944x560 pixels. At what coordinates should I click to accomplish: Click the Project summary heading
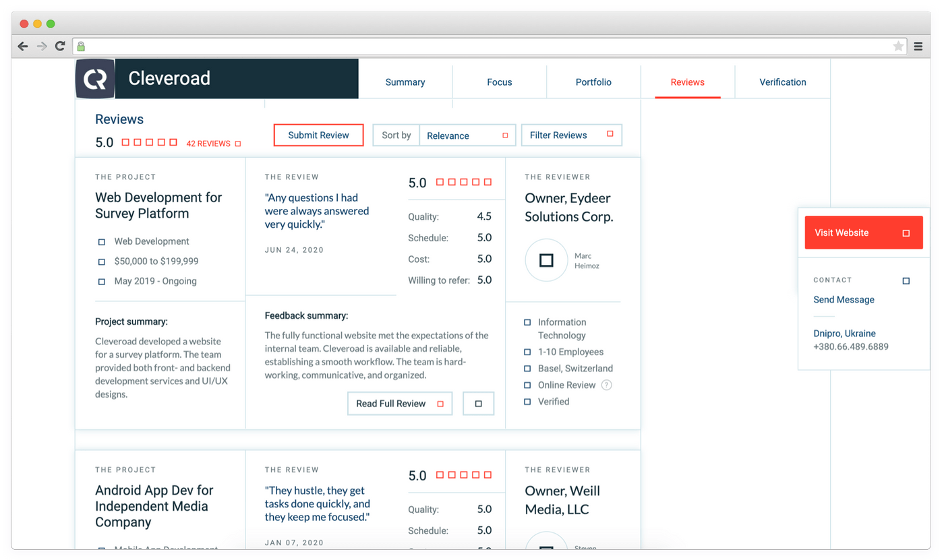pyautogui.click(x=131, y=322)
